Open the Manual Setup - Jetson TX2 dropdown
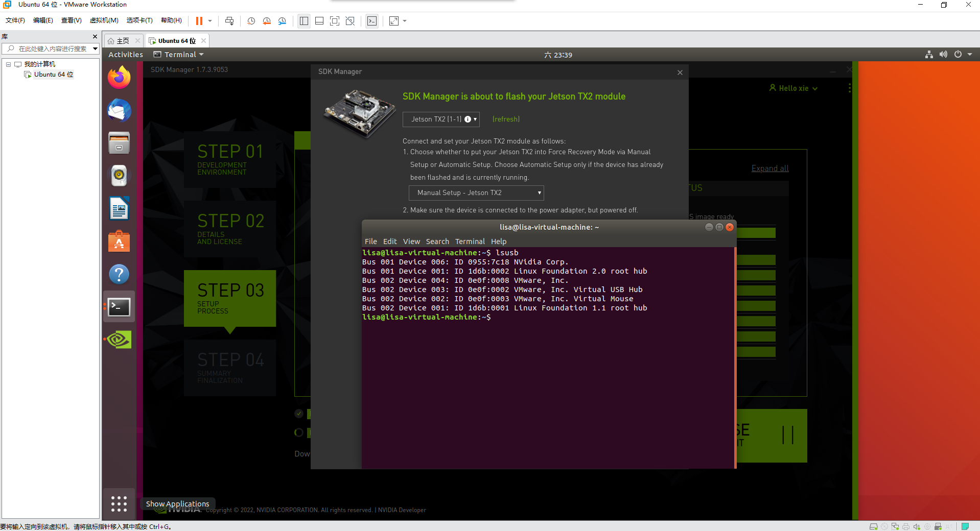Screen dimensions: 980x531 476,193
